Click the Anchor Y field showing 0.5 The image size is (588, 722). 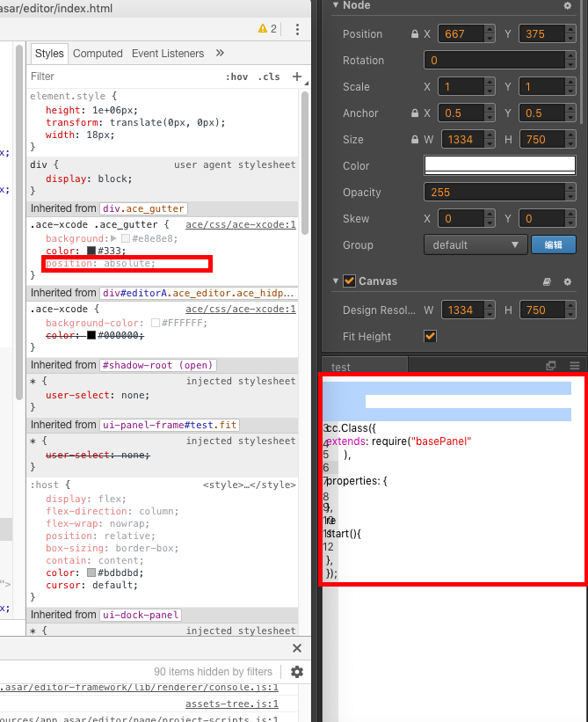coord(542,113)
